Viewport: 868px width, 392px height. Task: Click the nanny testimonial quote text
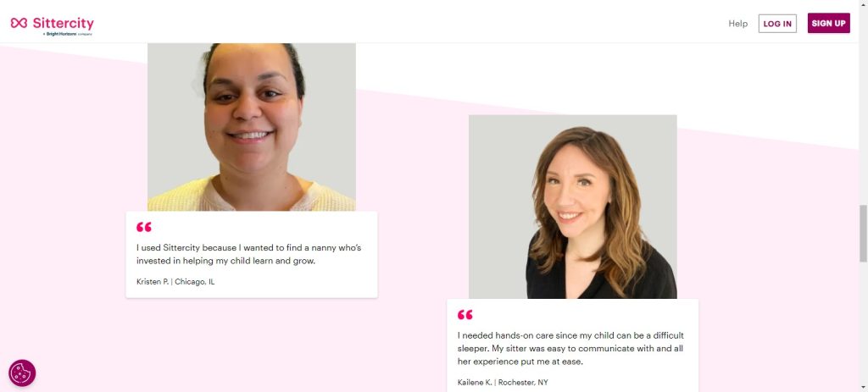[248, 254]
